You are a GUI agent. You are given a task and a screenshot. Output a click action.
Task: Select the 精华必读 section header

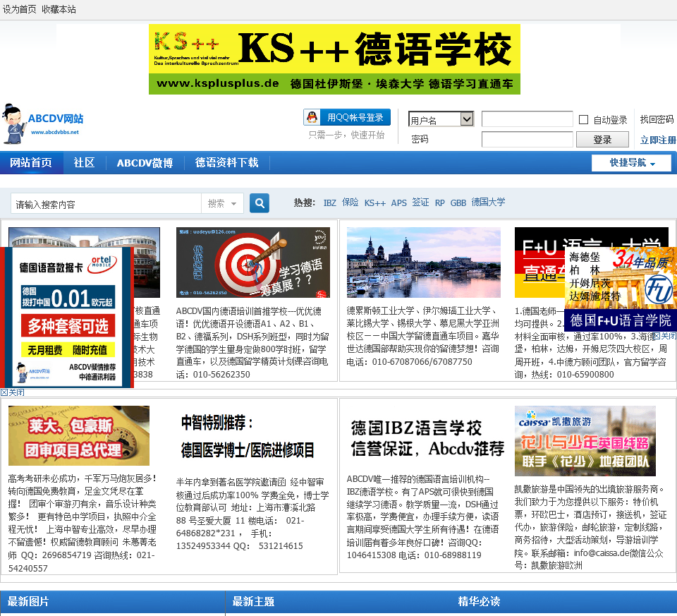click(x=479, y=601)
